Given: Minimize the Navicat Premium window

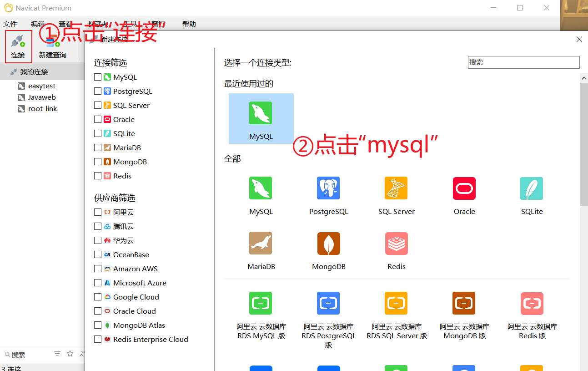Looking at the screenshot, I should point(493,8).
